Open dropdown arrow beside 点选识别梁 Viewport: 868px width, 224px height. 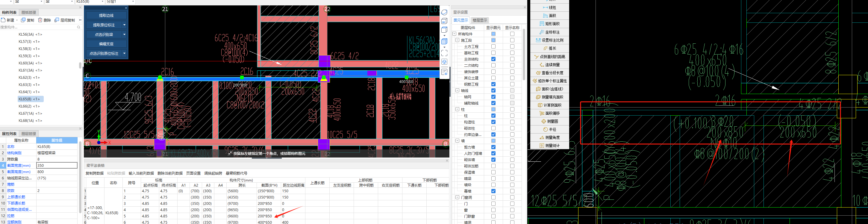coord(124,34)
